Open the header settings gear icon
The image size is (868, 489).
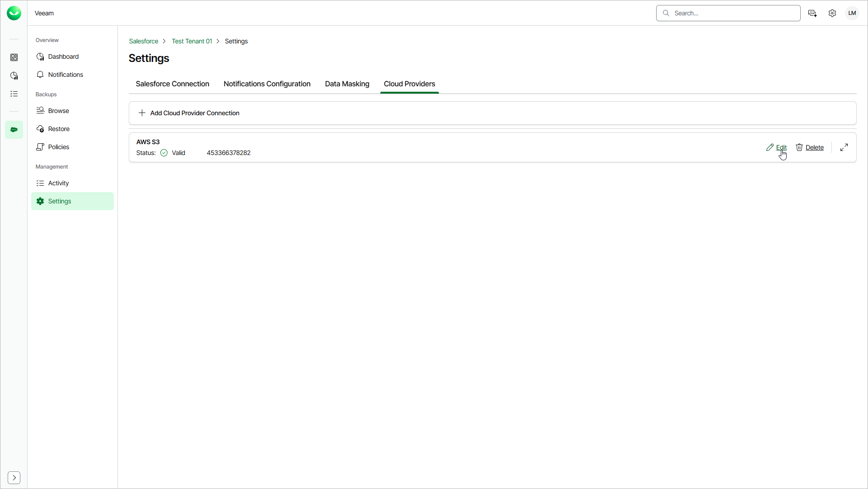point(832,13)
